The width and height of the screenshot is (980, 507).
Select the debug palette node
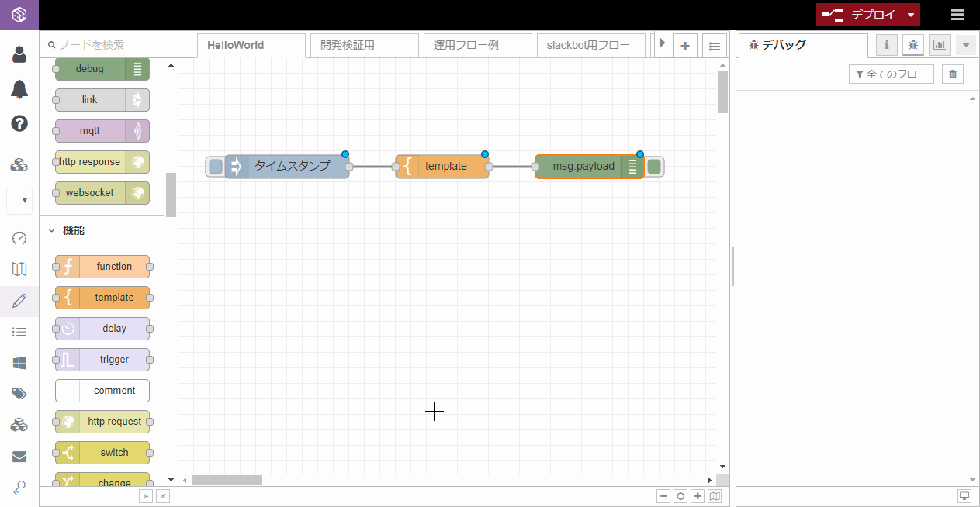[102, 69]
